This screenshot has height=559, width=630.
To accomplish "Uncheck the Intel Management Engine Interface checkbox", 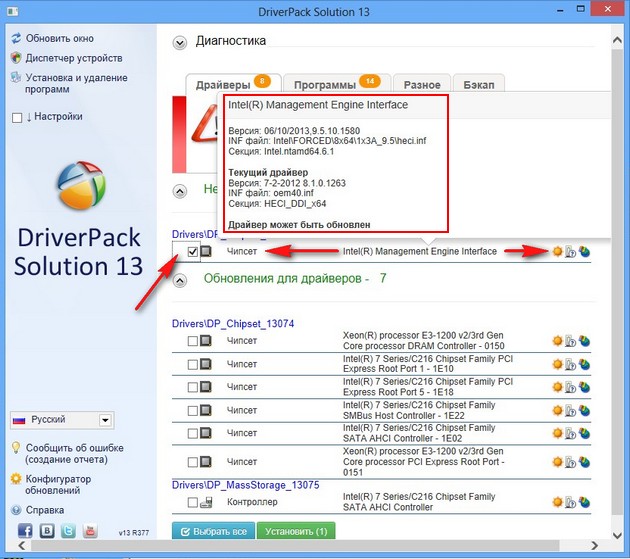I will click(x=193, y=252).
